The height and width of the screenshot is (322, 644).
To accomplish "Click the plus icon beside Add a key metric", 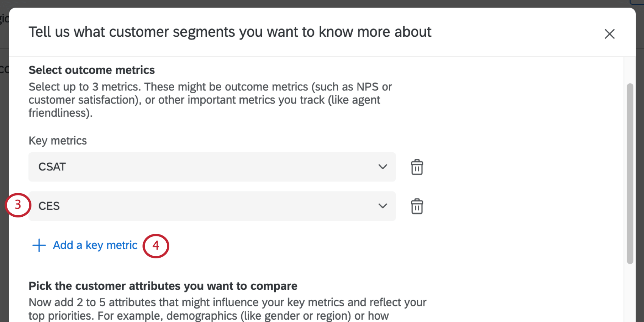I will click(39, 245).
